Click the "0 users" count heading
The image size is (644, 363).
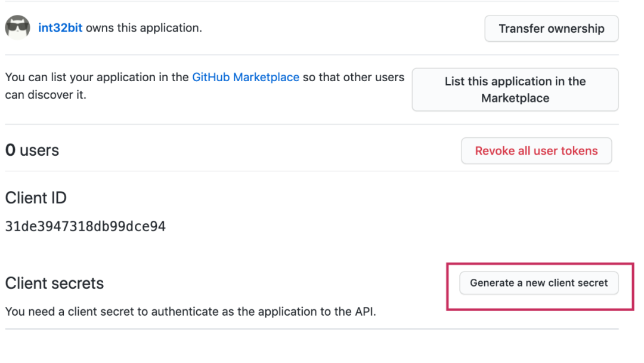click(32, 150)
